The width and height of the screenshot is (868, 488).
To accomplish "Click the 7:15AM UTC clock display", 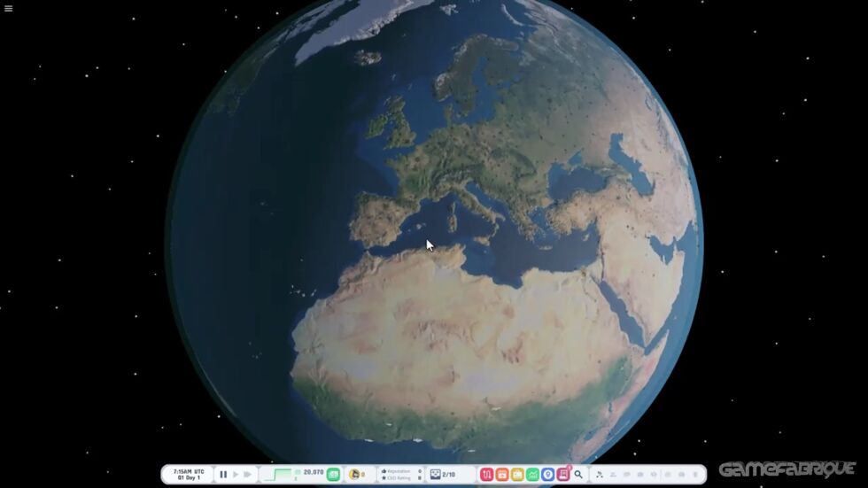I will (189, 471).
